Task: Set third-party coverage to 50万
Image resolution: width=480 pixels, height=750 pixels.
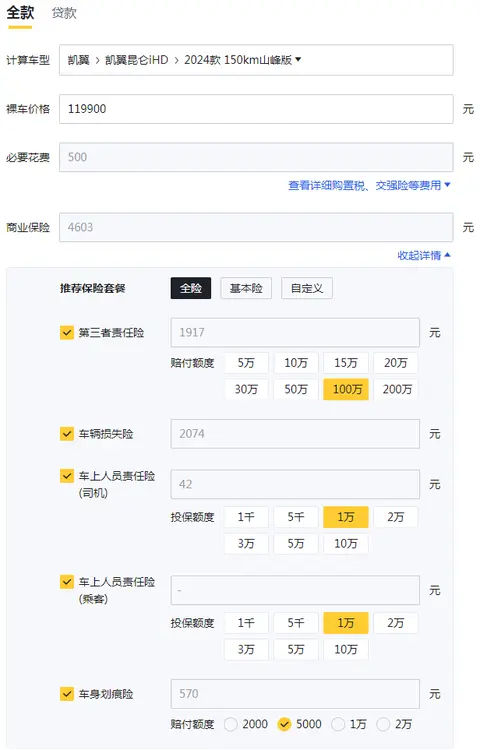Action: [296, 389]
